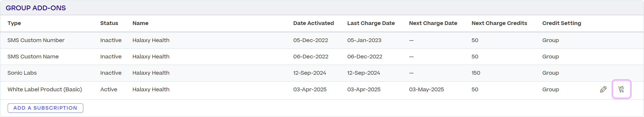644x117 pixels.
Task: Select the SMS Custom Number row
Action: click(322, 40)
